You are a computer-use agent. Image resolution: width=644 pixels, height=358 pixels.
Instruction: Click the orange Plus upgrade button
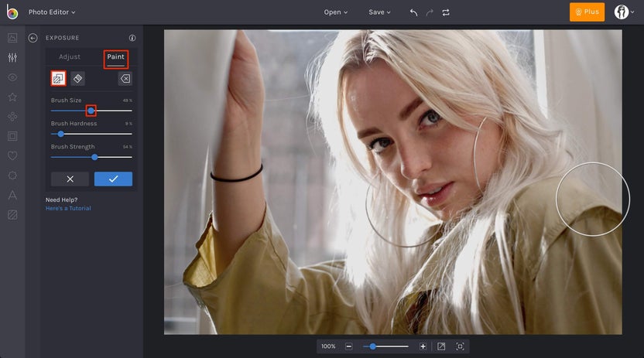point(587,12)
